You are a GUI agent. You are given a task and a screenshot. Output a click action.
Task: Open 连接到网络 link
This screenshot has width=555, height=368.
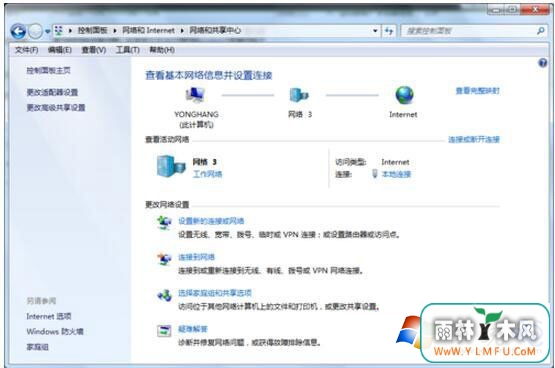196,257
